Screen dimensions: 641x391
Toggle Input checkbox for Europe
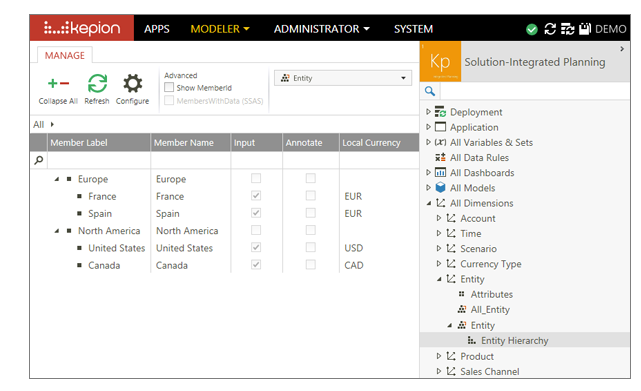click(x=256, y=178)
